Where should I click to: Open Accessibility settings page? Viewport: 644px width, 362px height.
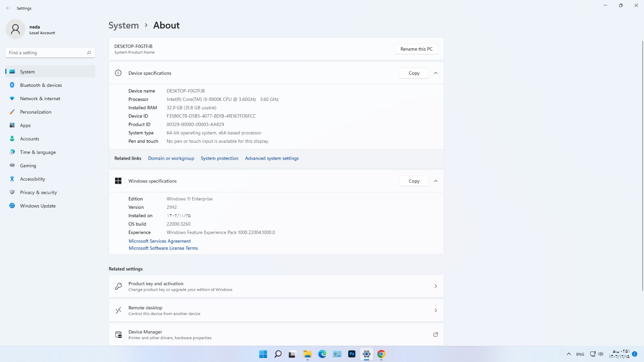coord(32,179)
